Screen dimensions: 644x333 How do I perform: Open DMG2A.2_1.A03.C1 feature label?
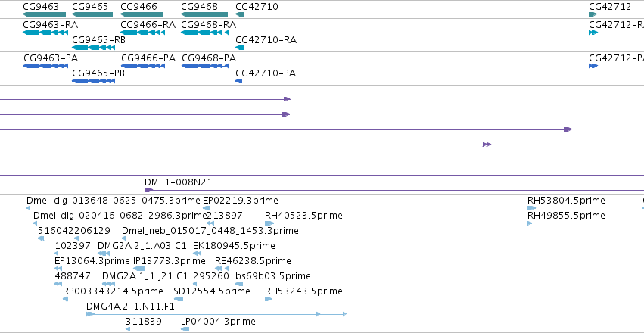[142, 247]
